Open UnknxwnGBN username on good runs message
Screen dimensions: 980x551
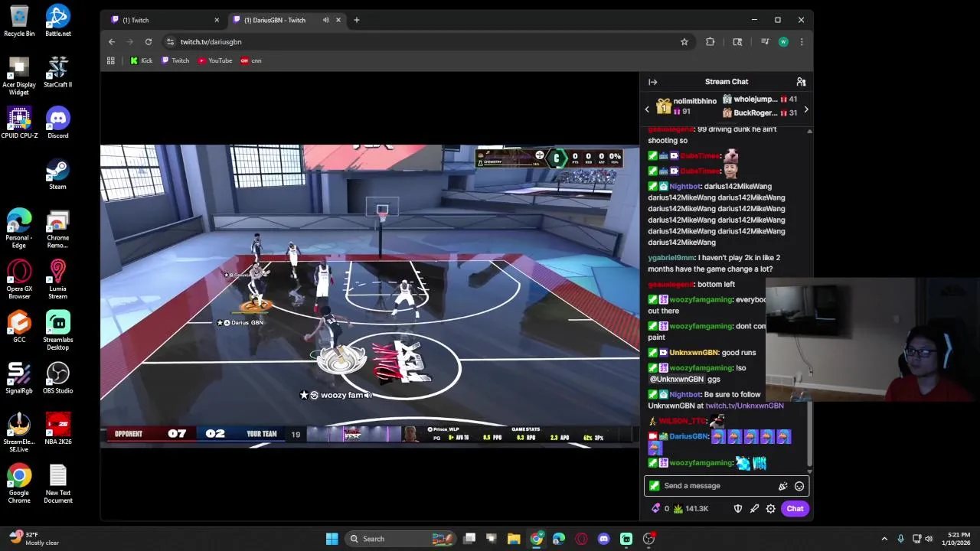pyautogui.click(x=694, y=353)
